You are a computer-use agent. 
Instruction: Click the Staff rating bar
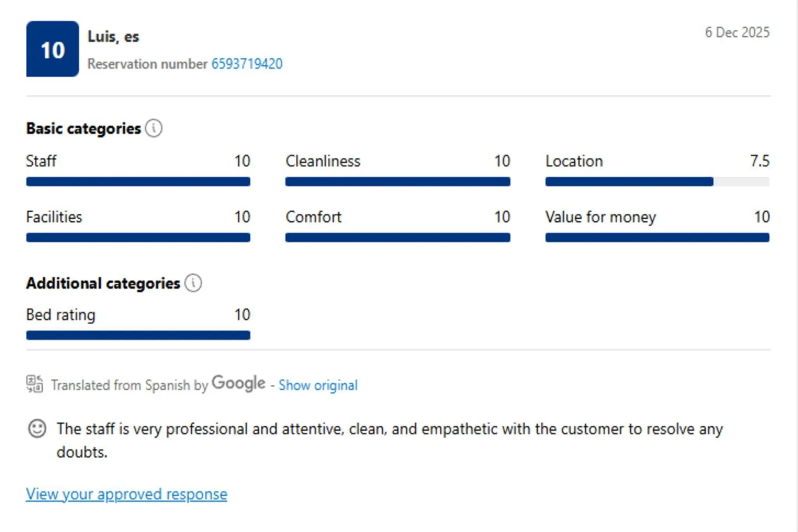(x=138, y=182)
